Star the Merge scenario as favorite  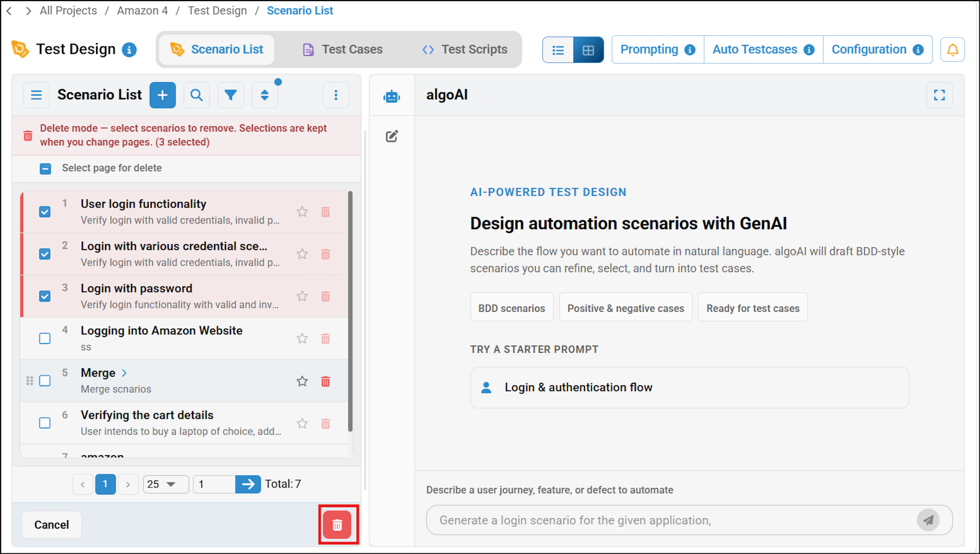point(302,381)
